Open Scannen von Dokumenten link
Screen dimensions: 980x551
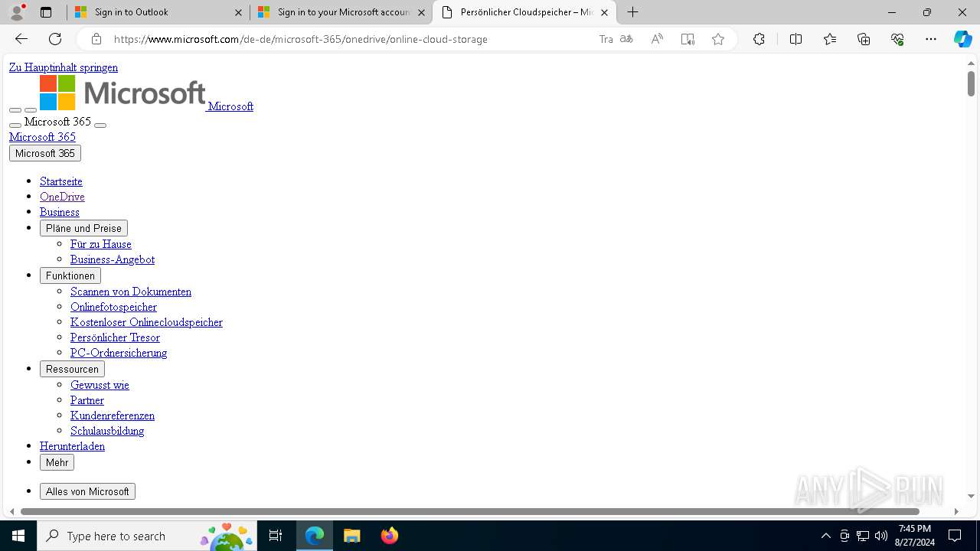coord(131,292)
